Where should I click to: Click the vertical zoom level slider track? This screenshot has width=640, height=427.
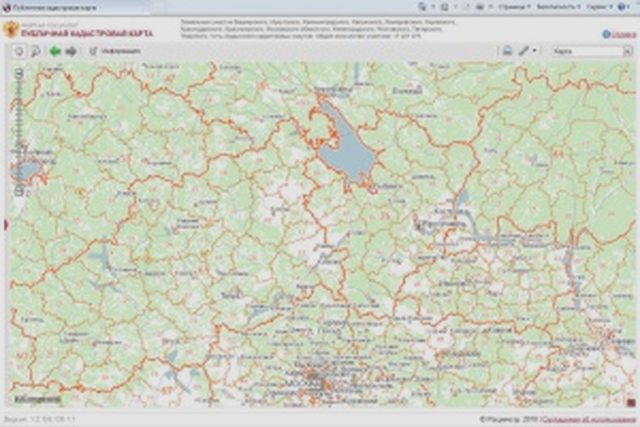coord(19,132)
